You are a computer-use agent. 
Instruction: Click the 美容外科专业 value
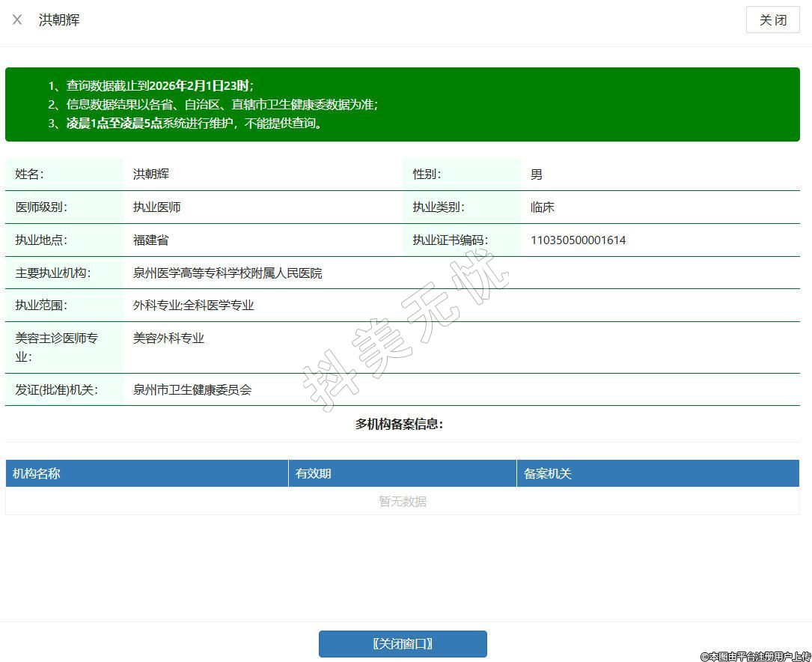tap(168, 338)
